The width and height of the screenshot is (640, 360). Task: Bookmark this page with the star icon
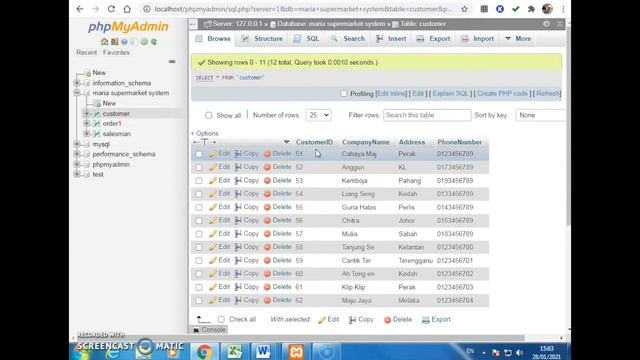[x=464, y=9]
